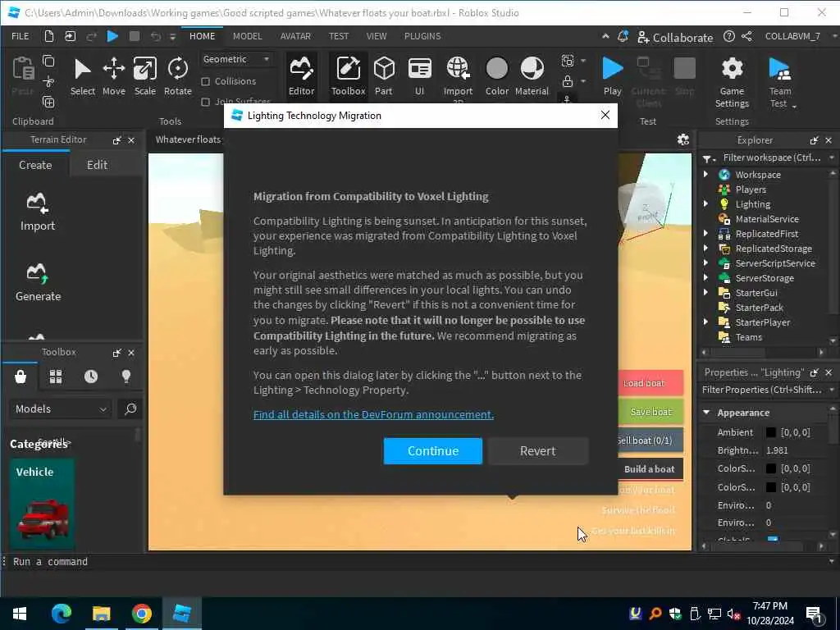Click the Ambient color swatch
Screen dimensions: 840x630
pos(771,432)
